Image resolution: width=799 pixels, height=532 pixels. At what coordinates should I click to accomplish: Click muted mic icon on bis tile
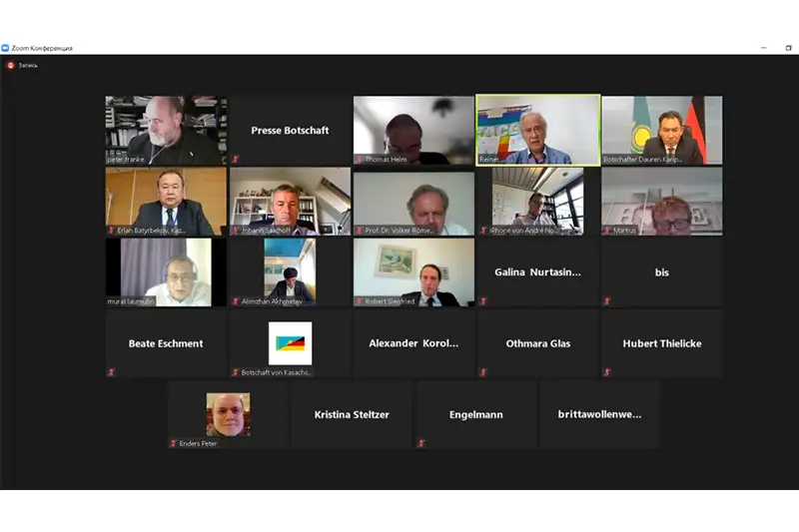607,300
